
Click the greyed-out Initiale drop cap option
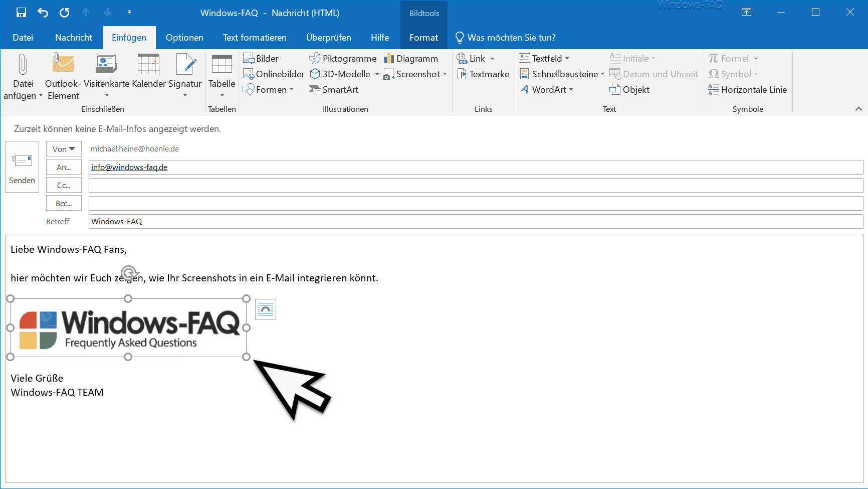(632, 59)
